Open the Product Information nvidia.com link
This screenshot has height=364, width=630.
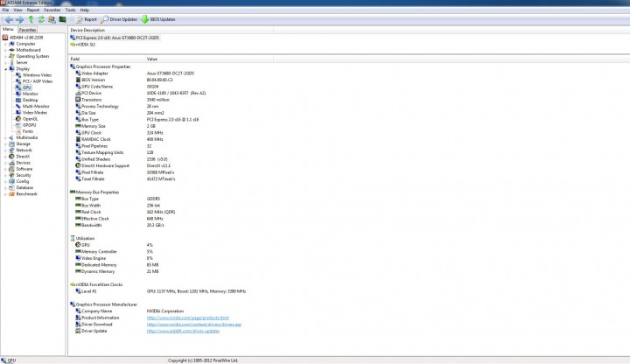187,318
